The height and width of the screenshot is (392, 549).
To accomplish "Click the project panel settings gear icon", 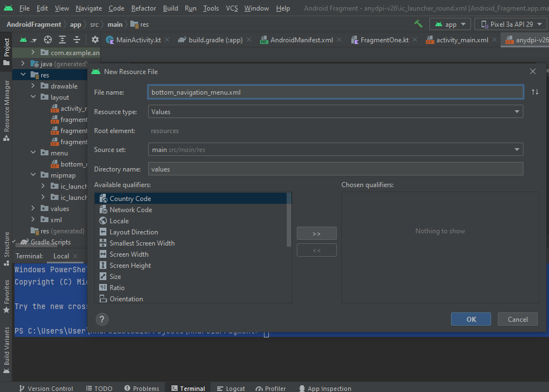I will [95, 40].
